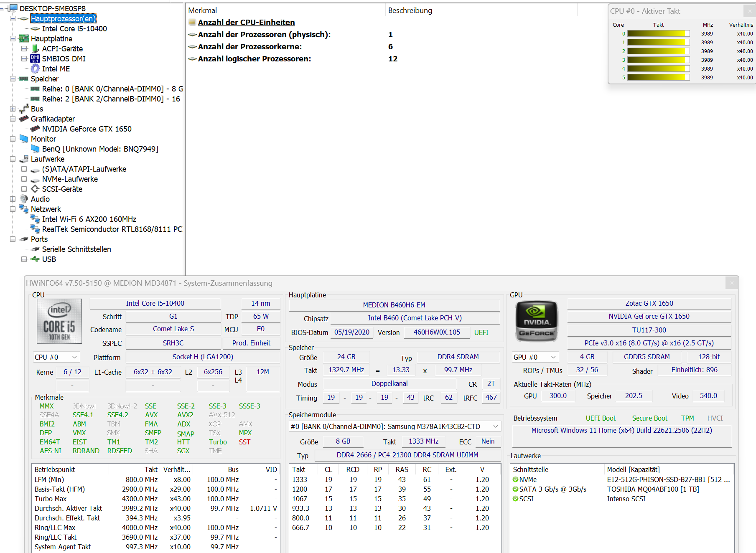Screen dimensions: 756x553
Task: Click the ACPI-Geräte icon
Action: [x=36, y=48]
